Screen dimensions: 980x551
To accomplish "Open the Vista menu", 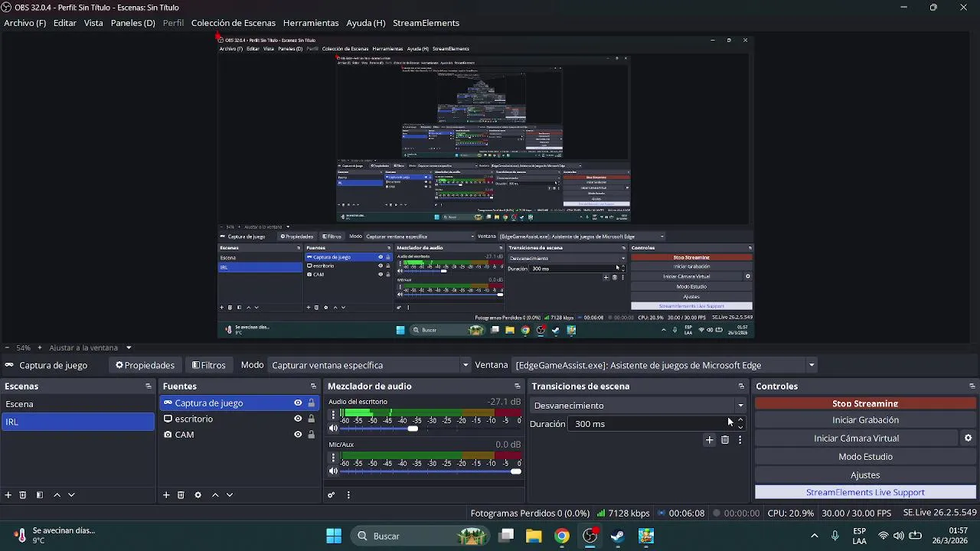I will tap(93, 23).
